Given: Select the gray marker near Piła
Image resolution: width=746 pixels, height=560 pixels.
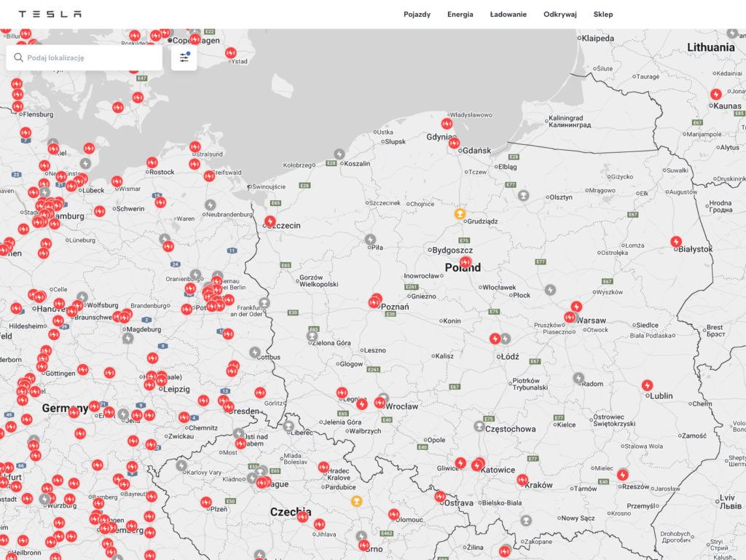Looking at the screenshot, I should (370, 240).
